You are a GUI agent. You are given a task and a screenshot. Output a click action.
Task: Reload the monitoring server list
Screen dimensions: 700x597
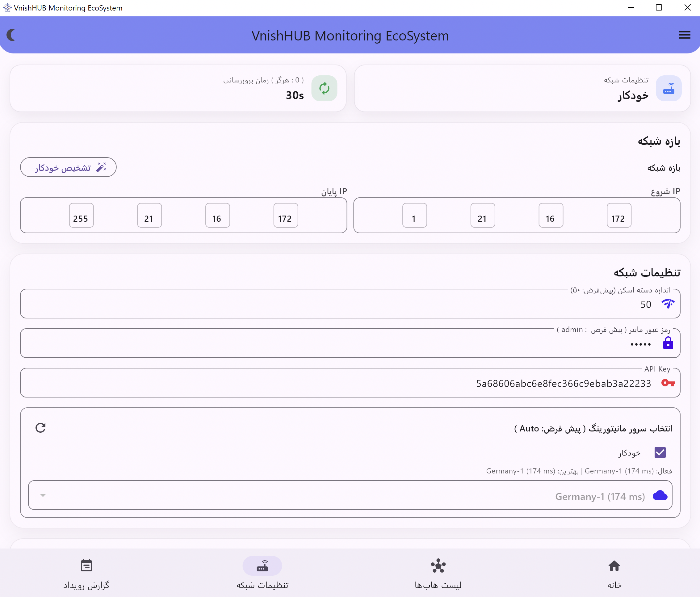point(40,428)
